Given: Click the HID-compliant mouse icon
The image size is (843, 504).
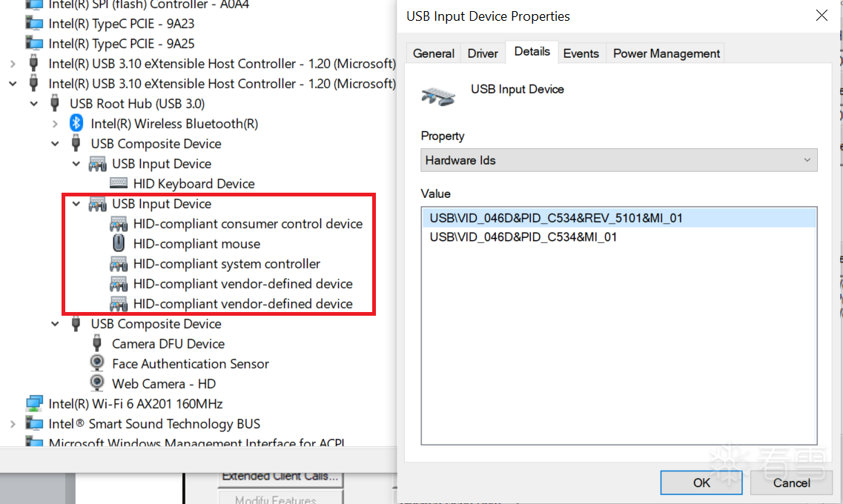Looking at the screenshot, I should tap(119, 244).
